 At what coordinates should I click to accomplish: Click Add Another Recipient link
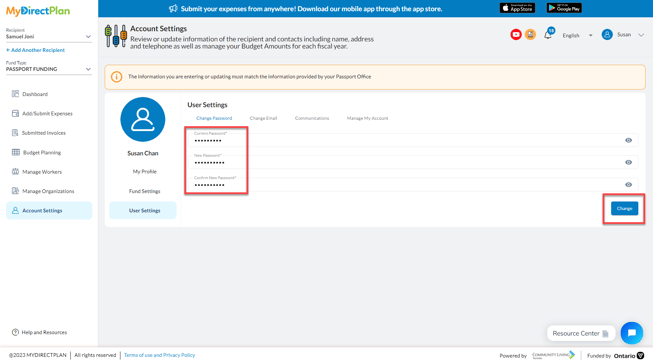(35, 50)
